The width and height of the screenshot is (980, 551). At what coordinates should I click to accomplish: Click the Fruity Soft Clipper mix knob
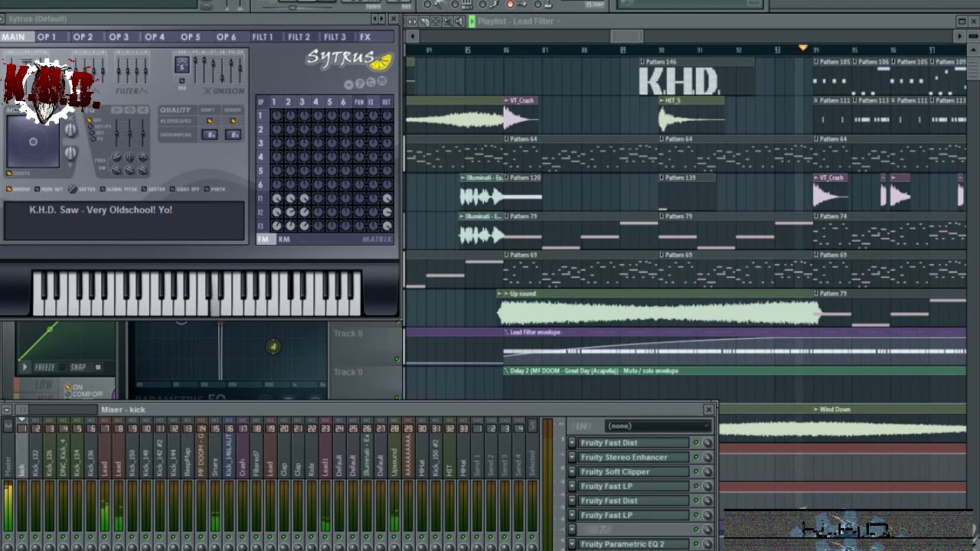pyautogui.click(x=707, y=472)
